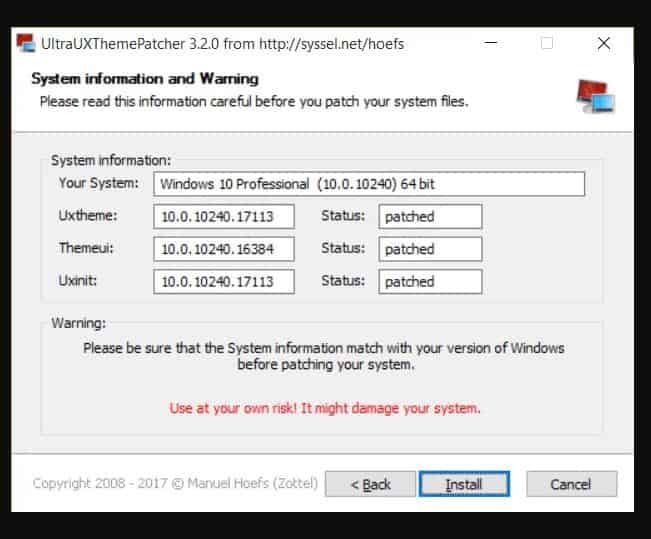Click the Install button
Image resolution: width=651 pixels, height=539 pixels.
point(464,484)
